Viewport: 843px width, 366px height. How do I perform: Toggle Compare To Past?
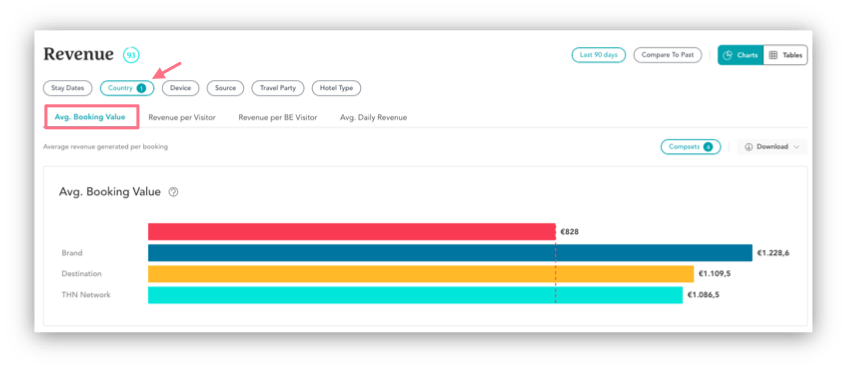[667, 55]
